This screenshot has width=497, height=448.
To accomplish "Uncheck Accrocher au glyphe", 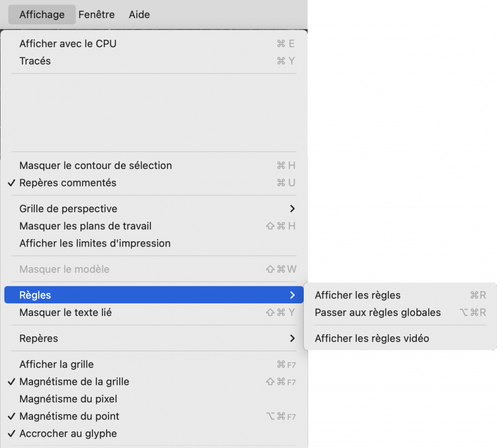I will (68, 433).
